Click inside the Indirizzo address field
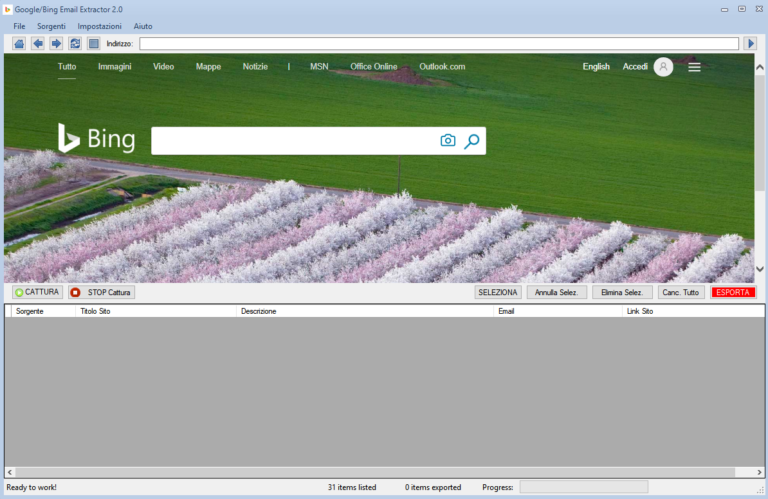Image resolution: width=768 pixels, height=499 pixels. 439,44
